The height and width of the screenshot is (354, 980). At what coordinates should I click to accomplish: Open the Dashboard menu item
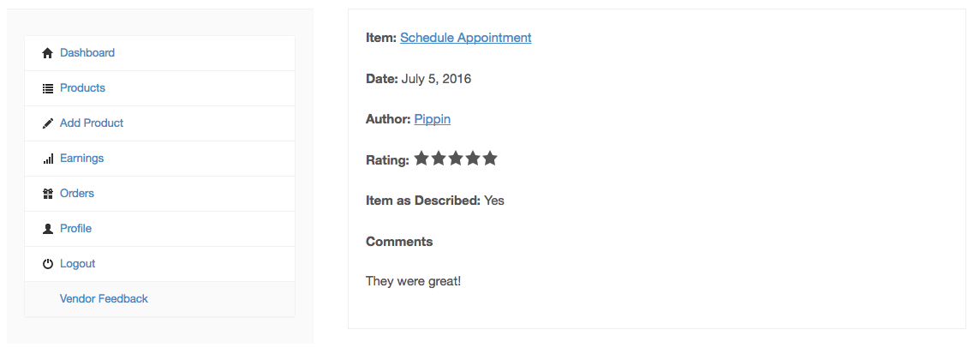click(87, 53)
